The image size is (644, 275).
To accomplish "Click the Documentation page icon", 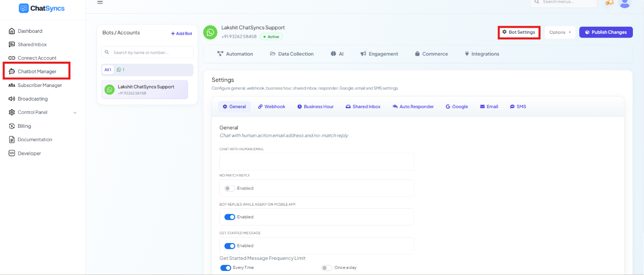I will (x=12, y=140).
